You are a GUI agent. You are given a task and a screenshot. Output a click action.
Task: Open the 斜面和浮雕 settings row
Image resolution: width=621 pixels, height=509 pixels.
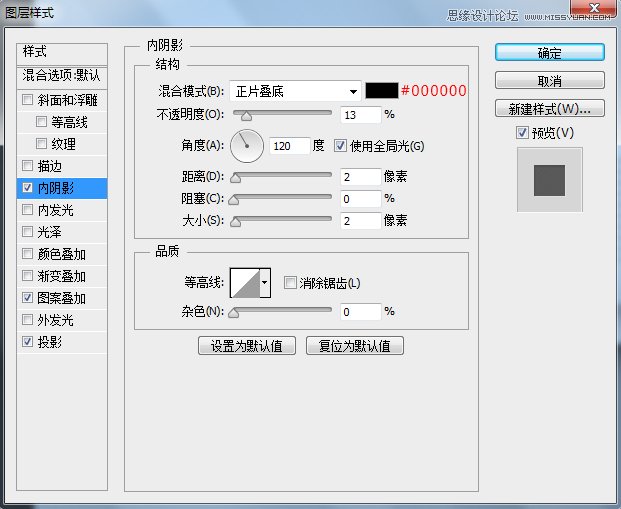click(62, 100)
